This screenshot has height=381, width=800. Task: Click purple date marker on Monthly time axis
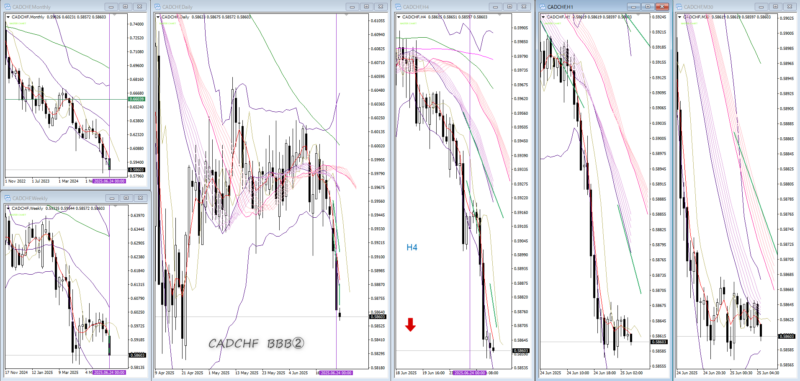[x=110, y=181]
